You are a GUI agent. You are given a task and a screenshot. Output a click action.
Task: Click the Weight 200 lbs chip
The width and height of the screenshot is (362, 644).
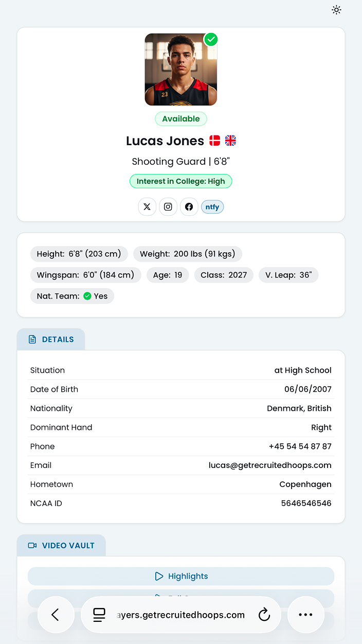[x=188, y=254]
